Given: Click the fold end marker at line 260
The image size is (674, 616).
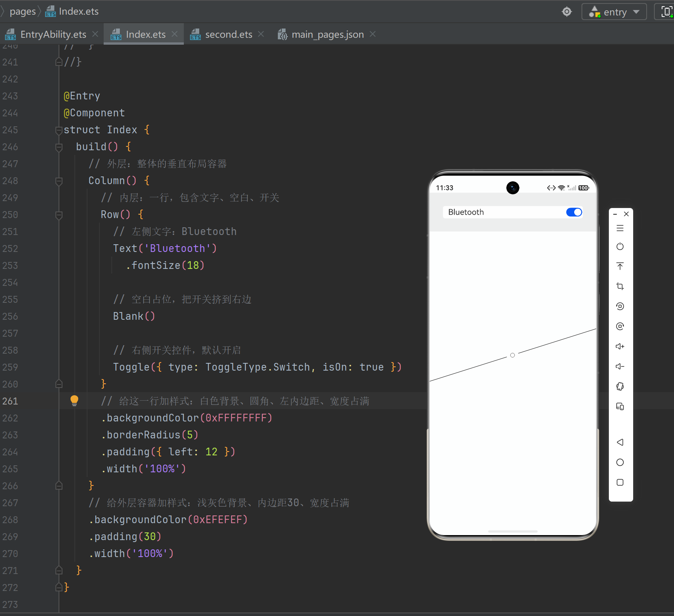Looking at the screenshot, I should (59, 384).
